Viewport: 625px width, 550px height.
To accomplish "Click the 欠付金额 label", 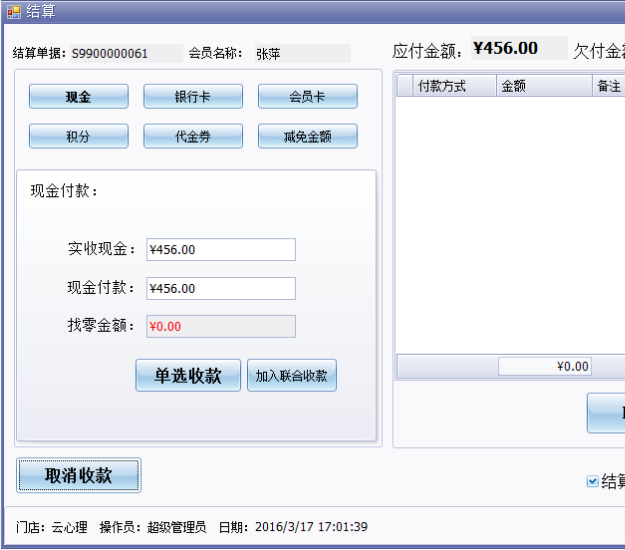I will (x=599, y=51).
